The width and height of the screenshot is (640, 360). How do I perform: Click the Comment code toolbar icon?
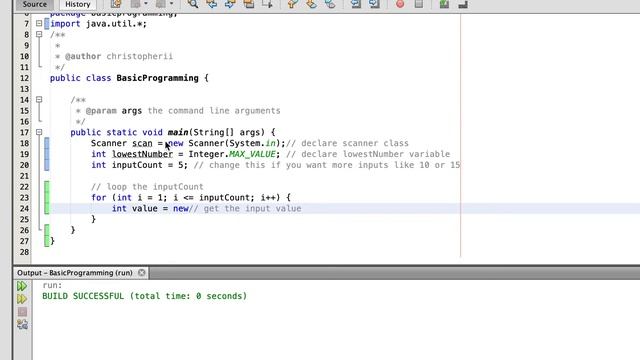click(x=444, y=4)
